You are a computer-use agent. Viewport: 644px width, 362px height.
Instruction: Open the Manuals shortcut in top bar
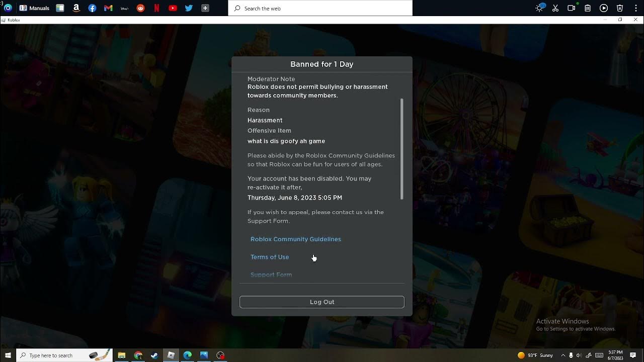pyautogui.click(x=34, y=8)
